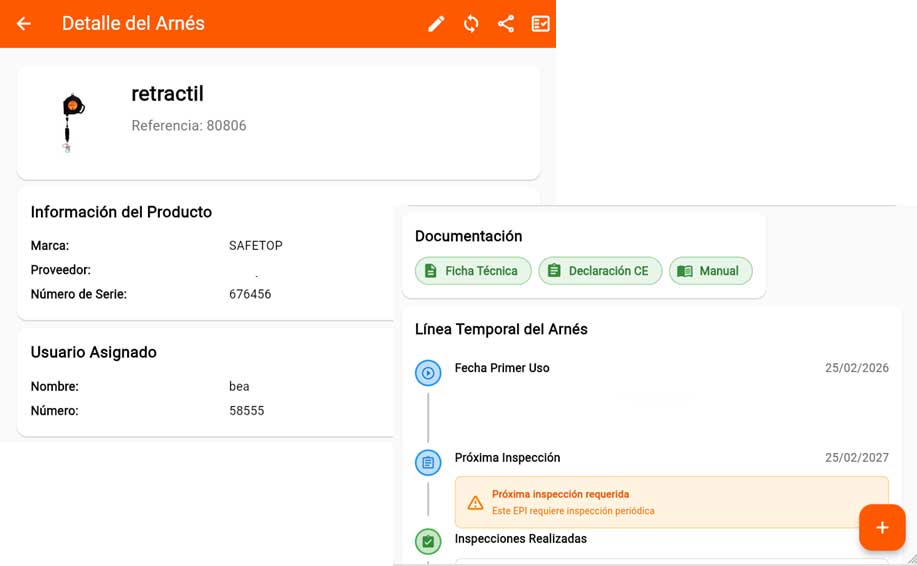This screenshot has width=917, height=566.
Task: Click the brand value 'SAFETOP'
Action: tap(256, 246)
